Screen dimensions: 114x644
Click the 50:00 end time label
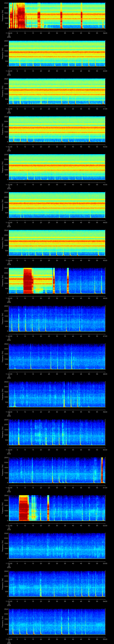(105, 450)
